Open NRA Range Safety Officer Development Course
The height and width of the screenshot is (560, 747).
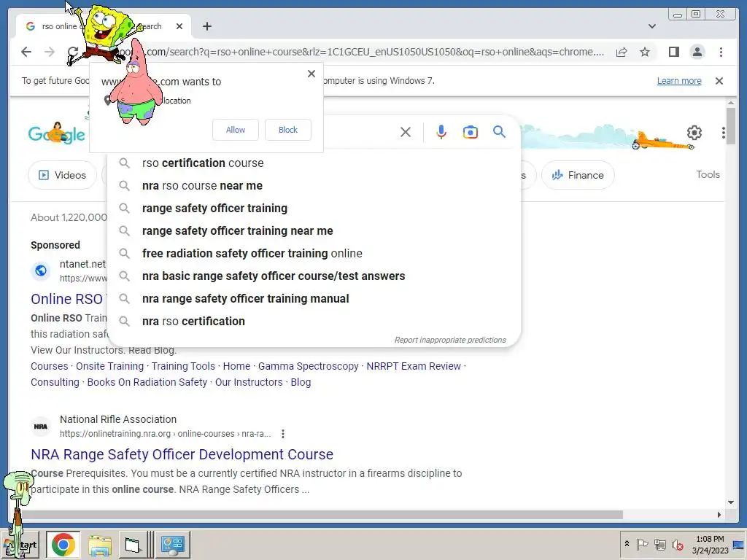[182, 454]
